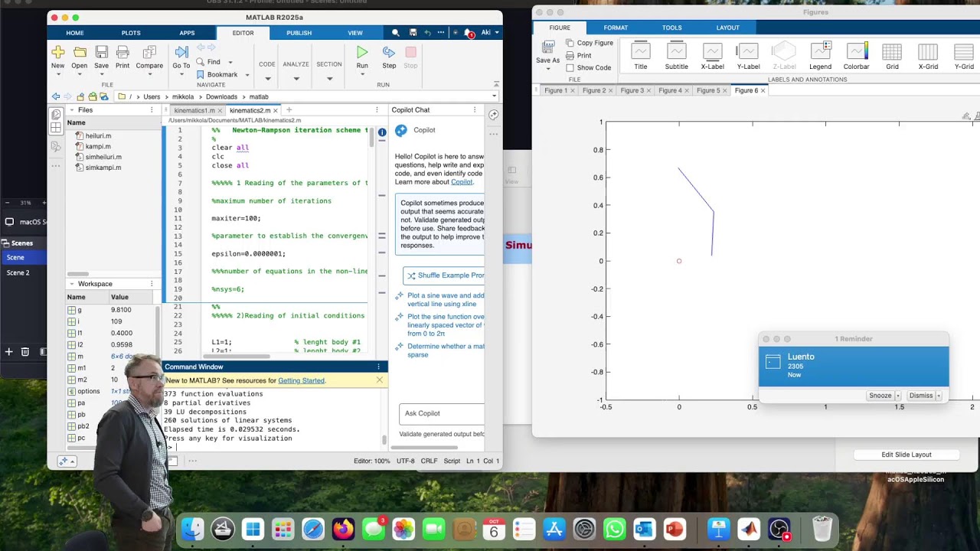980x551 pixels.
Task: Click the Colorbar icon in Figures window
Action: click(x=856, y=51)
